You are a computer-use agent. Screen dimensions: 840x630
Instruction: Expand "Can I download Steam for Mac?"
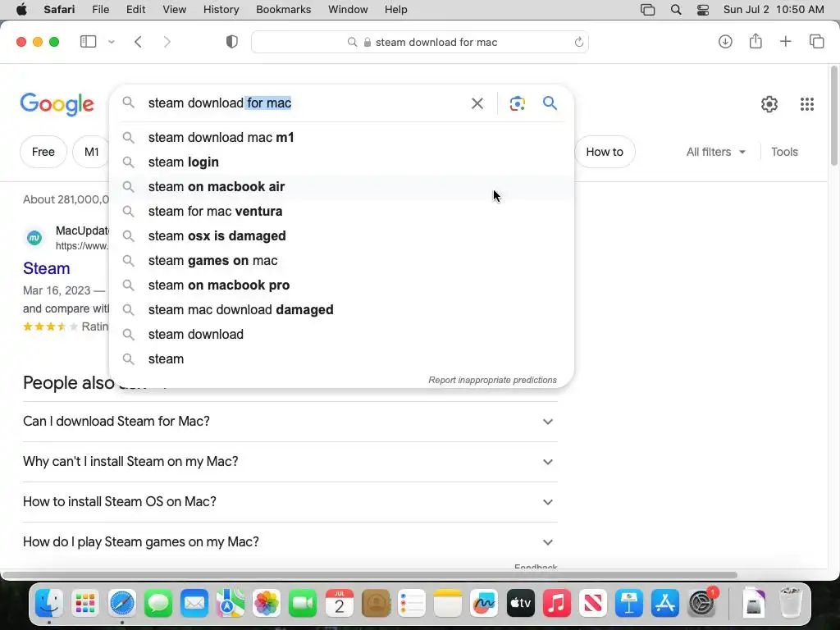[290, 422]
